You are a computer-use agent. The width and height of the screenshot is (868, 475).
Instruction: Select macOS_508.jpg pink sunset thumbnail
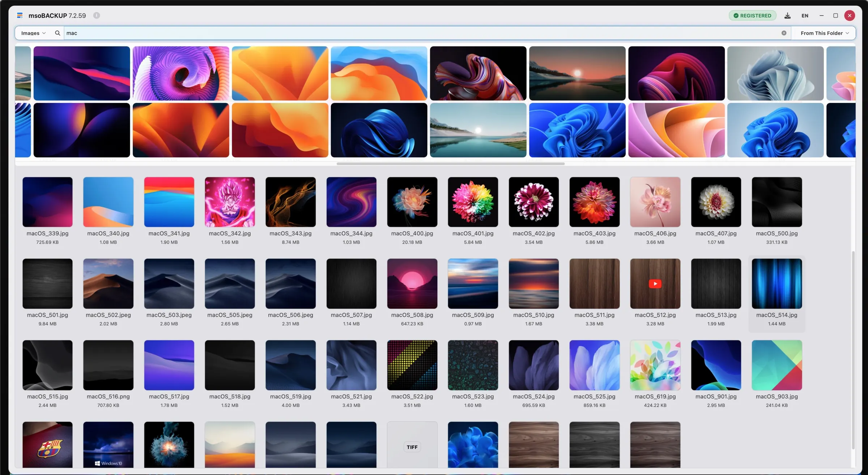[x=412, y=283]
